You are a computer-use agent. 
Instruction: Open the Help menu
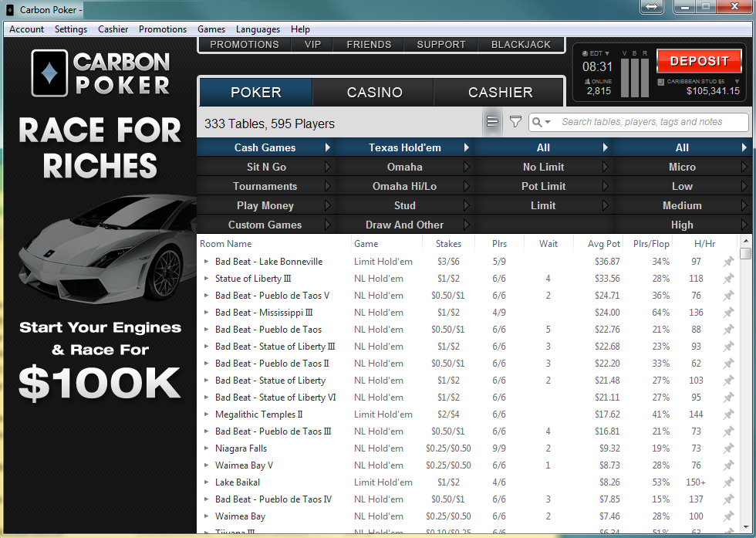click(300, 29)
